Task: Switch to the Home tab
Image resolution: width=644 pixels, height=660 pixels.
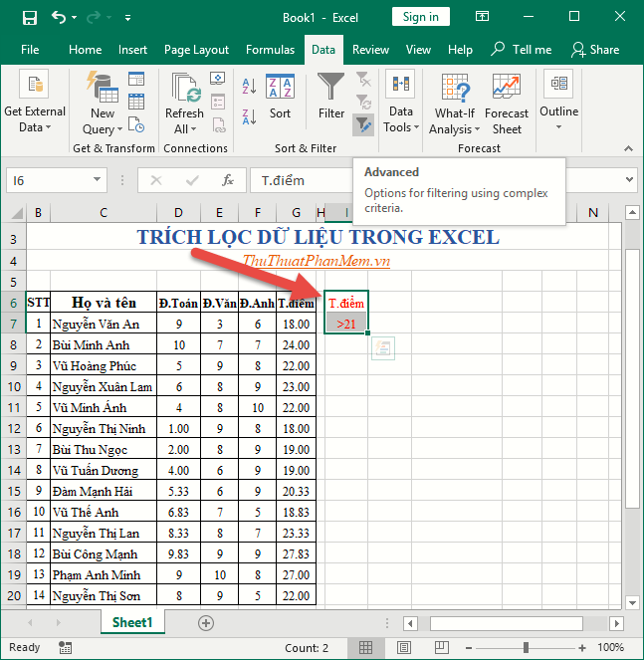Action: point(85,50)
